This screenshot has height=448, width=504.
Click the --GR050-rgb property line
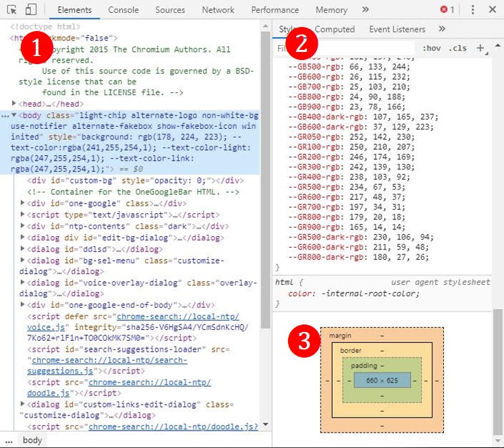click(352, 136)
